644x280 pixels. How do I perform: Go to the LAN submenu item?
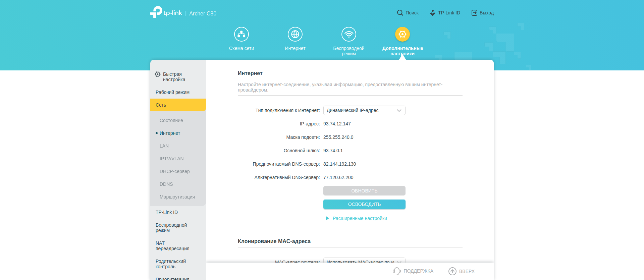point(164,146)
